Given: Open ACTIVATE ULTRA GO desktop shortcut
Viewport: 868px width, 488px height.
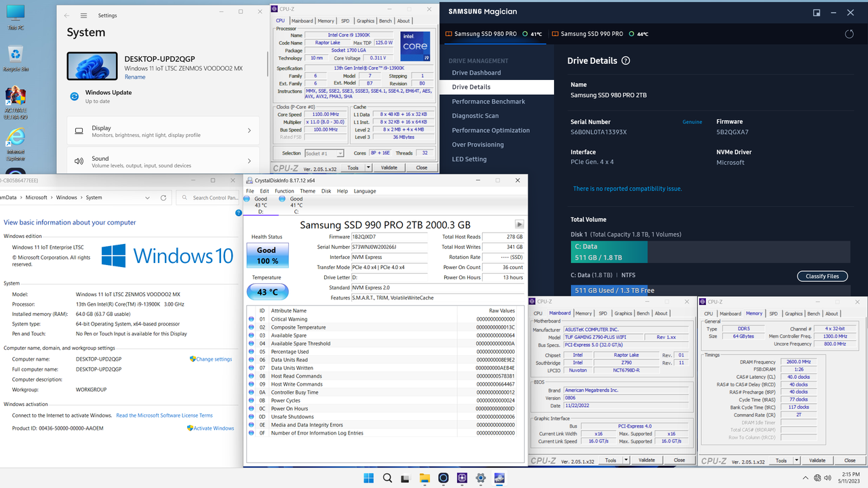Looking at the screenshot, I should [x=15, y=103].
